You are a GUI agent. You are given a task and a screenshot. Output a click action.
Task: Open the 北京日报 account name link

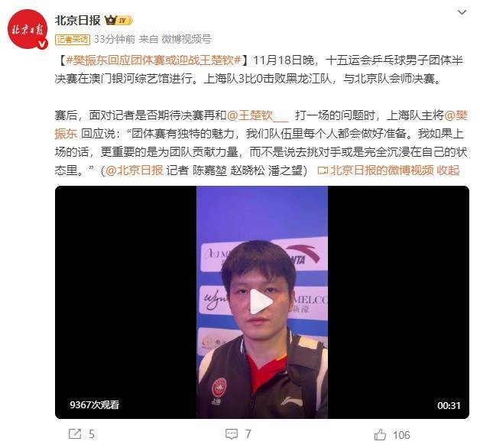tap(77, 21)
